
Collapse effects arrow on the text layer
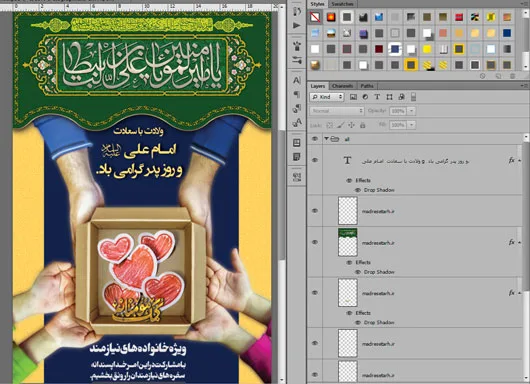pos(520,161)
